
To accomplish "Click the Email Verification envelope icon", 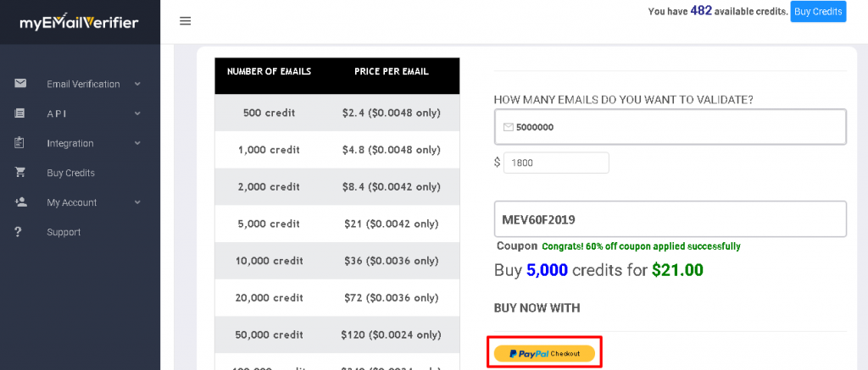I will (20, 84).
